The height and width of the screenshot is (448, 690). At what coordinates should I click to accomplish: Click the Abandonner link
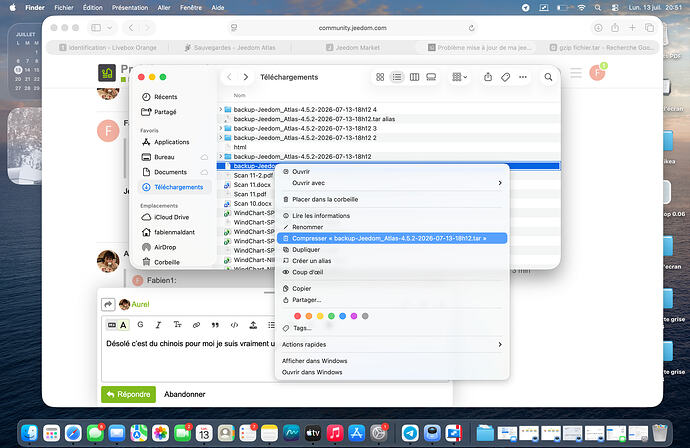click(184, 394)
